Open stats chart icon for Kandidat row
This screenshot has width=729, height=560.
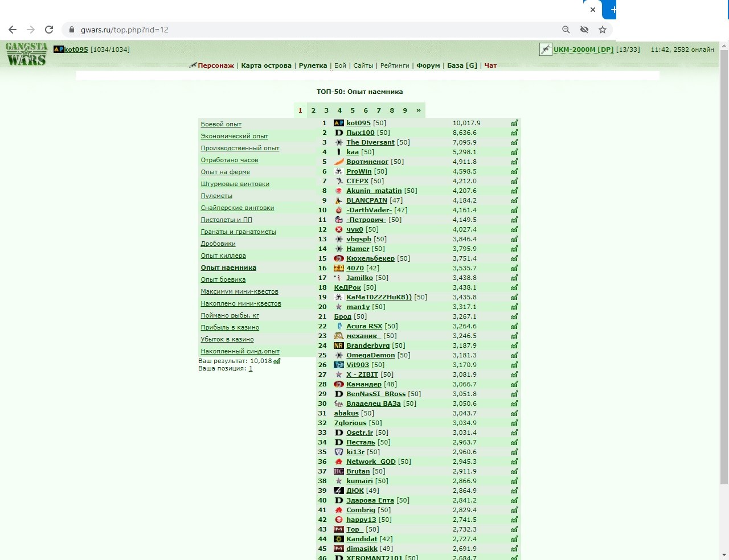coord(514,539)
